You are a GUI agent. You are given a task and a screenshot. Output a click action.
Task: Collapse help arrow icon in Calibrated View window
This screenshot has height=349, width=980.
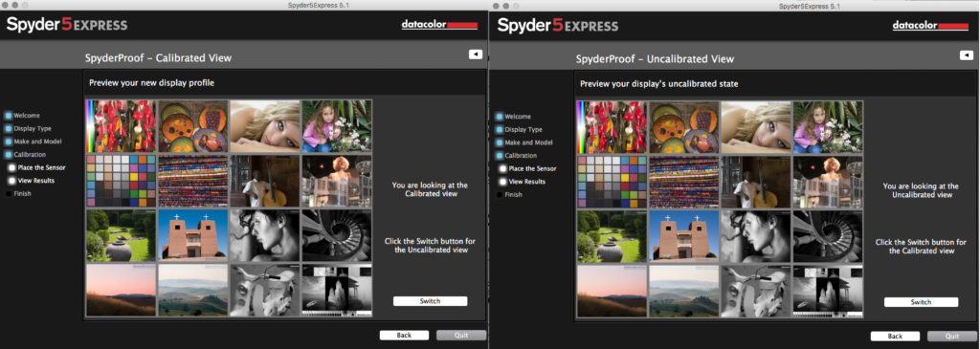(x=476, y=55)
